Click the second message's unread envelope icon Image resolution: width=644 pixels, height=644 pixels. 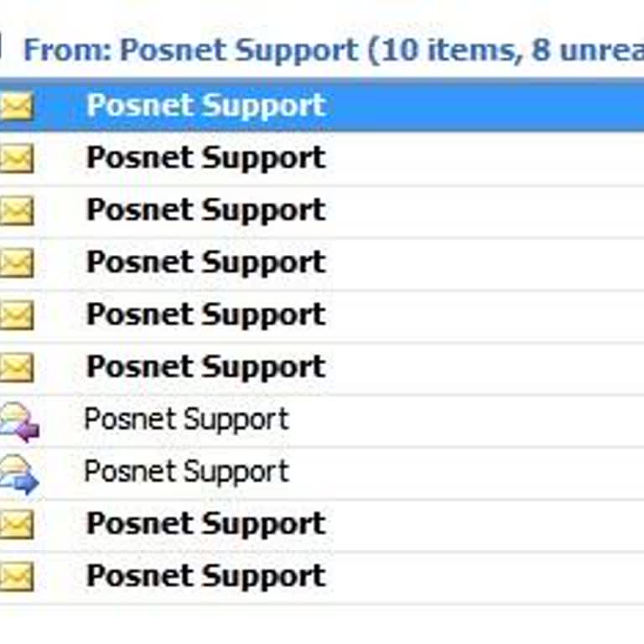tap(17, 158)
